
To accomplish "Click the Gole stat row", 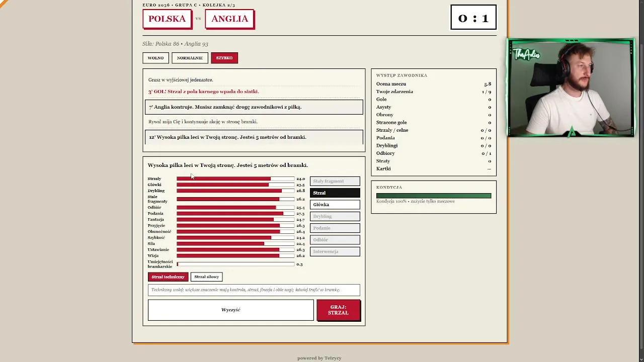I will [434, 100].
